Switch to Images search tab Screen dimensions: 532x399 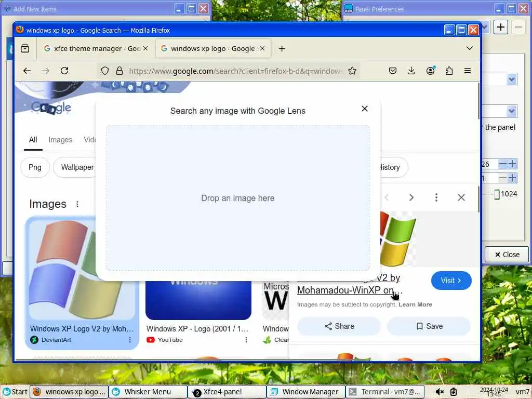coord(60,140)
